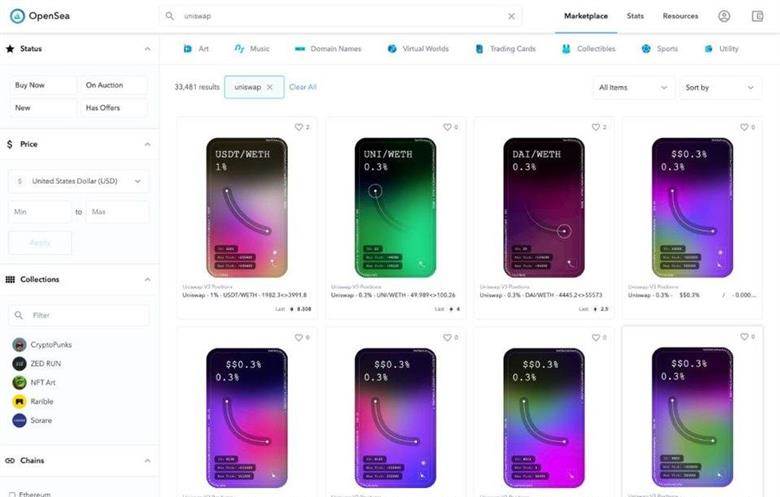Click the Clear All link

[302, 87]
